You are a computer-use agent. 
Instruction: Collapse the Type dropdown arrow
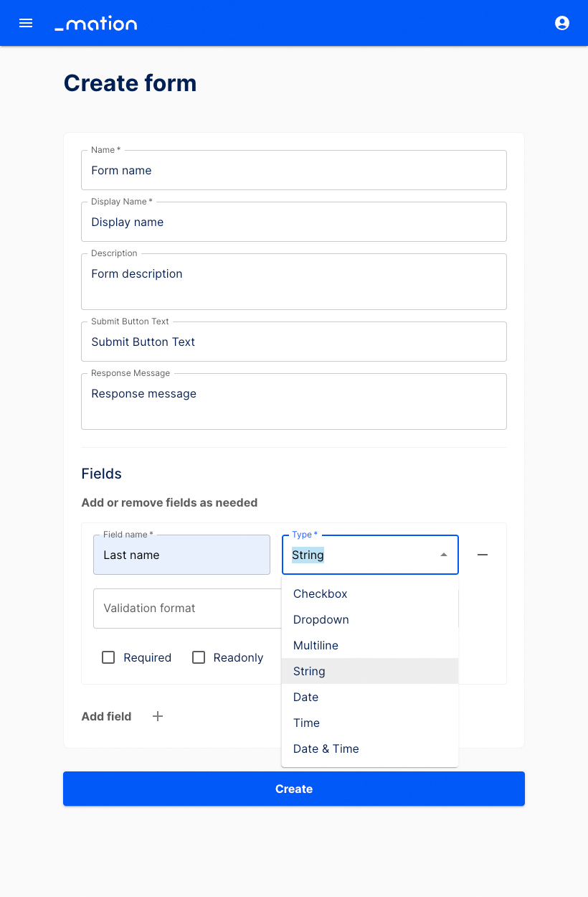(444, 555)
